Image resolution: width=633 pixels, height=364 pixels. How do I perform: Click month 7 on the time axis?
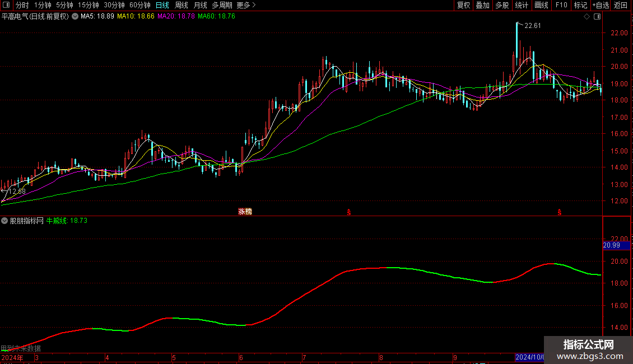(x=304, y=357)
